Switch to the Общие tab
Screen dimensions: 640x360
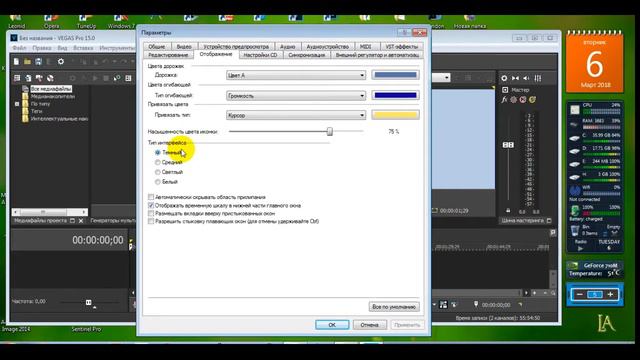(x=157, y=47)
